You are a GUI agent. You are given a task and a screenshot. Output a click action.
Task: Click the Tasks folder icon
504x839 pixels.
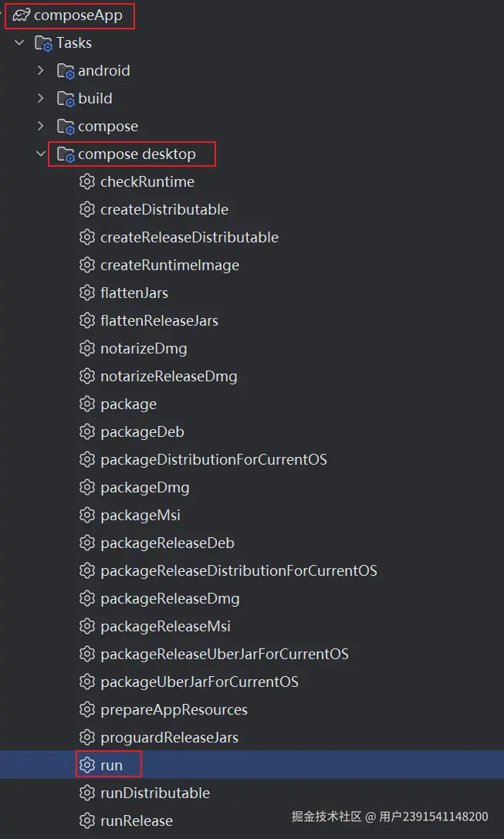44,43
